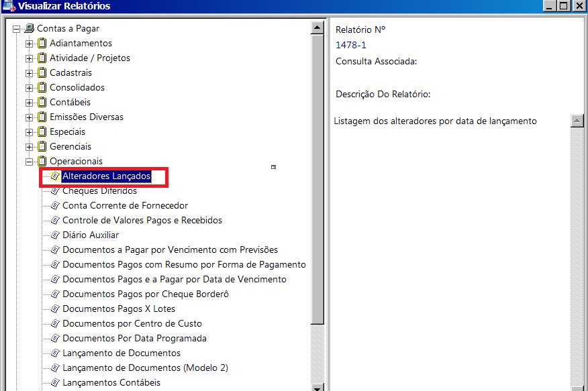Select Lançamento de Documentos report
The image size is (588, 391).
tap(121, 353)
